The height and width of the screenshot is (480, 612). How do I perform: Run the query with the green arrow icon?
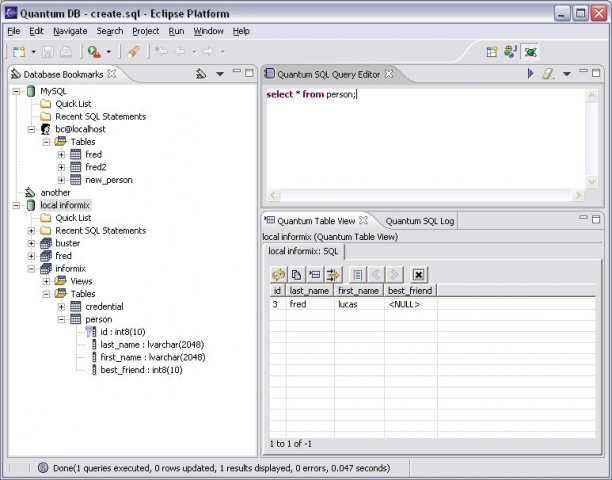coord(531,74)
